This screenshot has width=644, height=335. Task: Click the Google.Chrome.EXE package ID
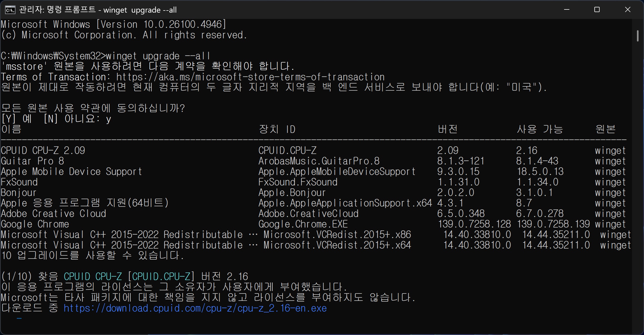(x=303, y=224)
